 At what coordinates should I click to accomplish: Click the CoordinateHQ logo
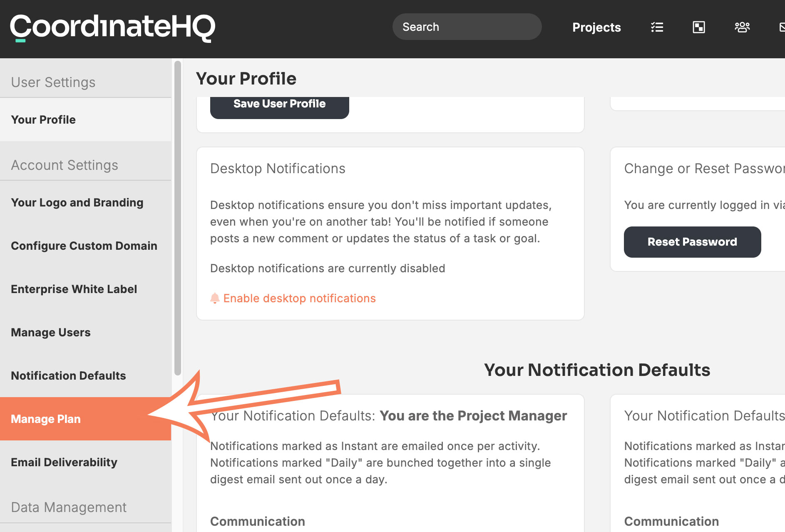[x=112, y=28]
